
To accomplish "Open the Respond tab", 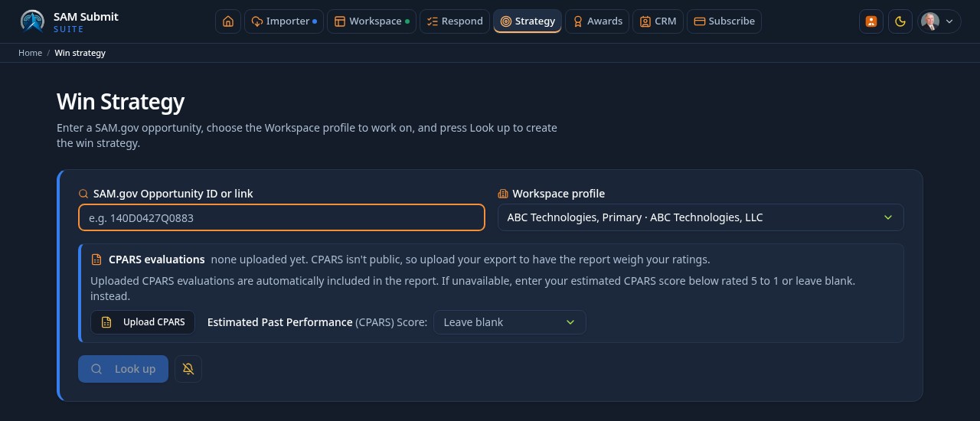I will tap(455, 21).
